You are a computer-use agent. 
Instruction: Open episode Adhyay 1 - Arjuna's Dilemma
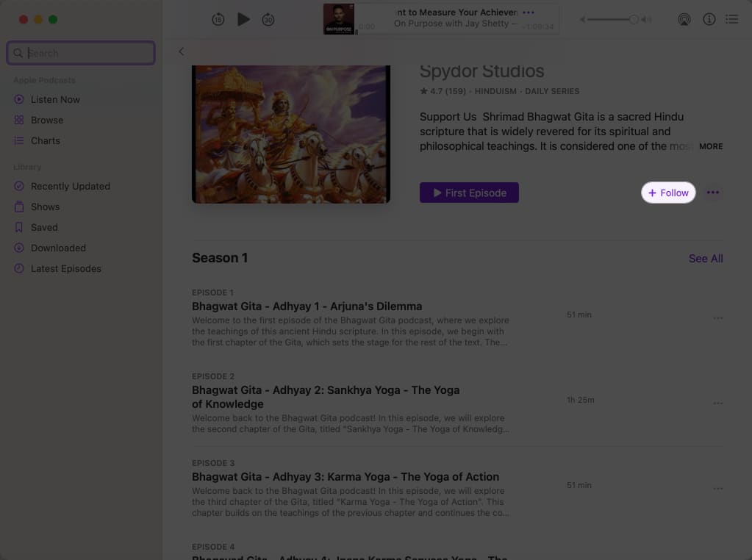[307, 306]
